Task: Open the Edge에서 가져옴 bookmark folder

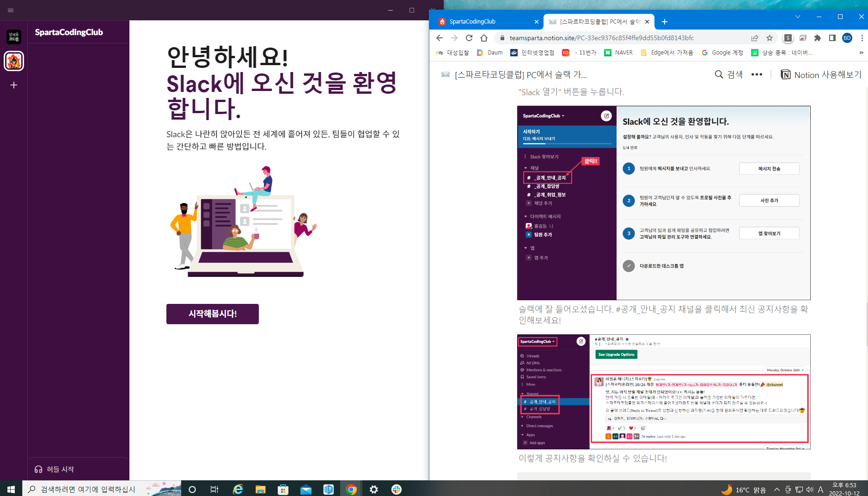Action: point(667,53)
